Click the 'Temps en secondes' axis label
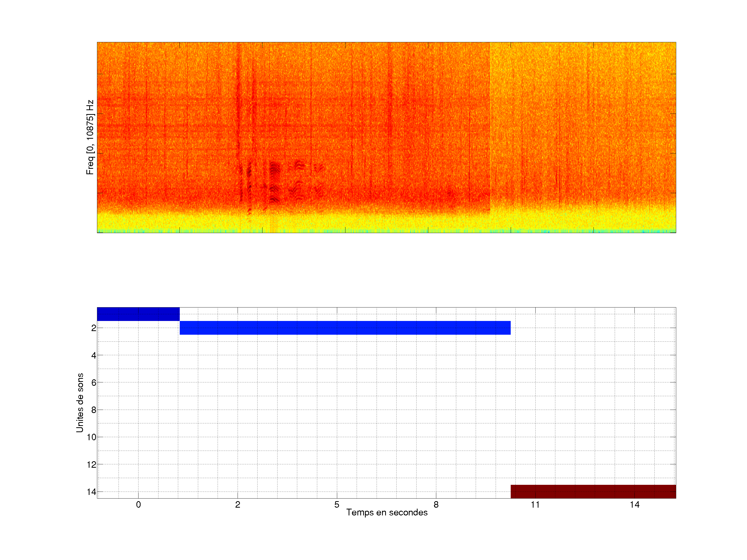The height and width of the screenshot is (560, 747). 387,512
